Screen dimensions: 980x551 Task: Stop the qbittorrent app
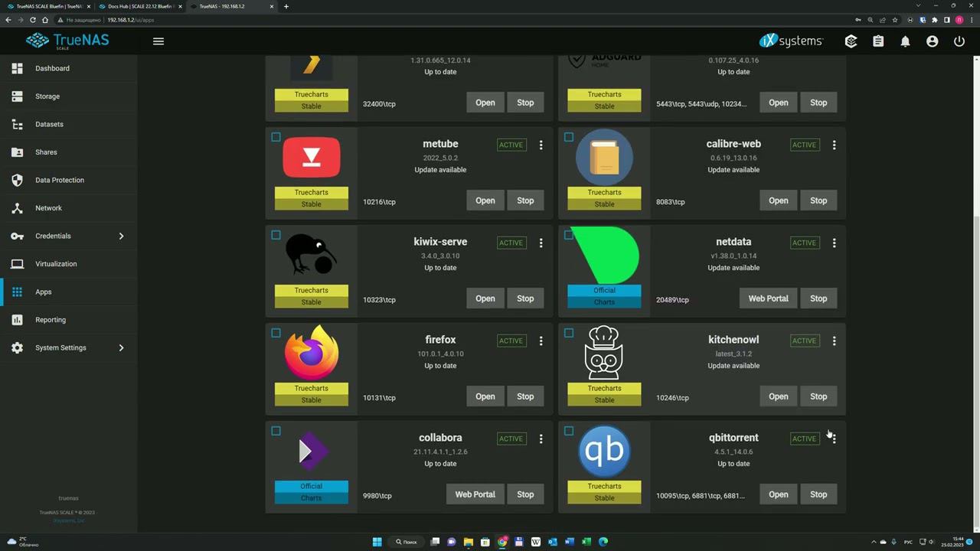818,494
